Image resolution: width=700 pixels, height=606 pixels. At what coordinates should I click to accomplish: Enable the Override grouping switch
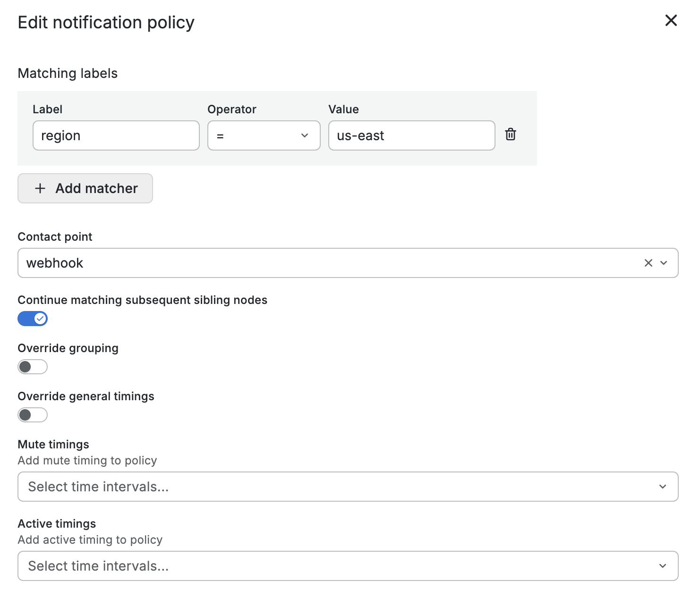pos(33,367)
